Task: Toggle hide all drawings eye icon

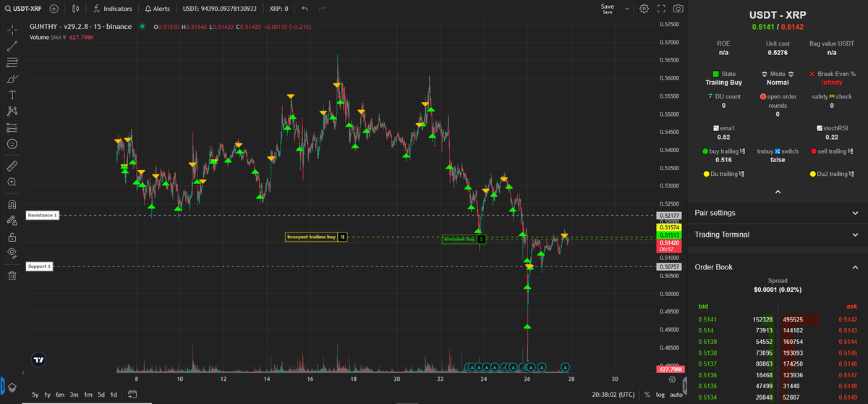Action: click(x=12, y=253)
